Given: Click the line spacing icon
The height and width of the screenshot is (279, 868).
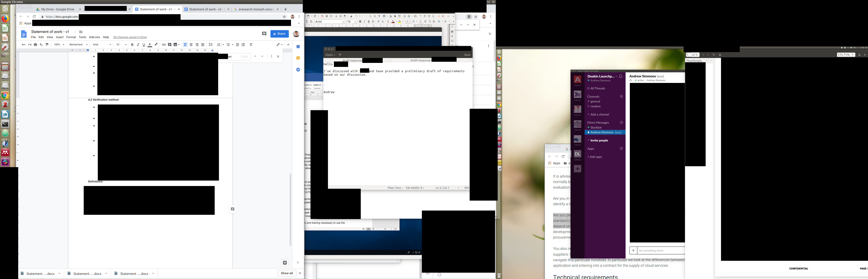Looking at the screenshot, I should click(211, 44).
